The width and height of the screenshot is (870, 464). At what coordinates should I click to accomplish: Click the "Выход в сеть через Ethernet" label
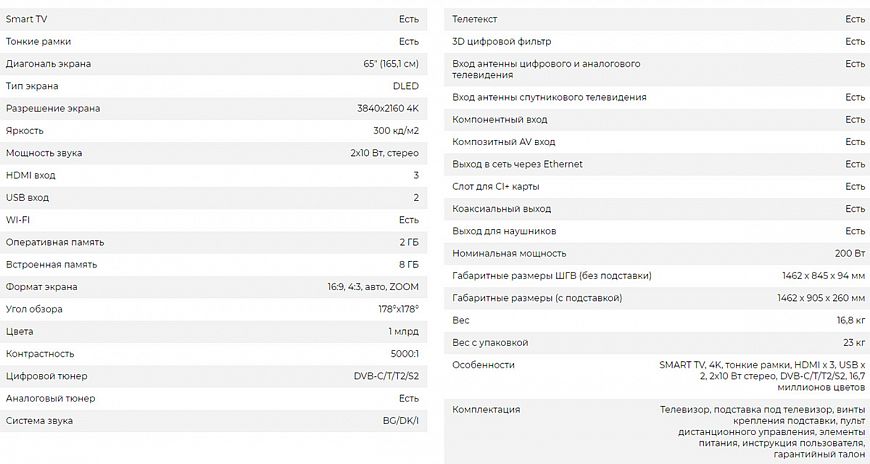[x=517, y=164]
